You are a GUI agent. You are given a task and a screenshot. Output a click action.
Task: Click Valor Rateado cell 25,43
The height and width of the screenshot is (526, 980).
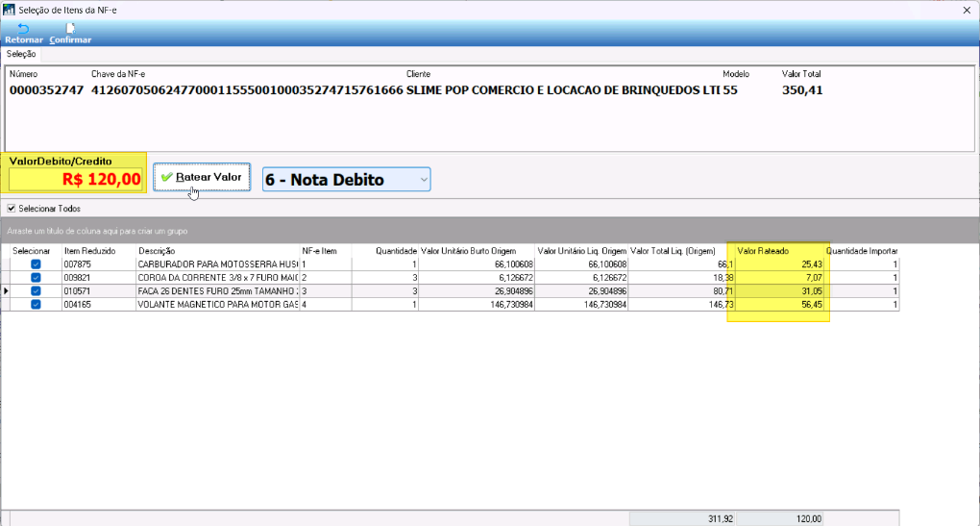tap(779, 264)
